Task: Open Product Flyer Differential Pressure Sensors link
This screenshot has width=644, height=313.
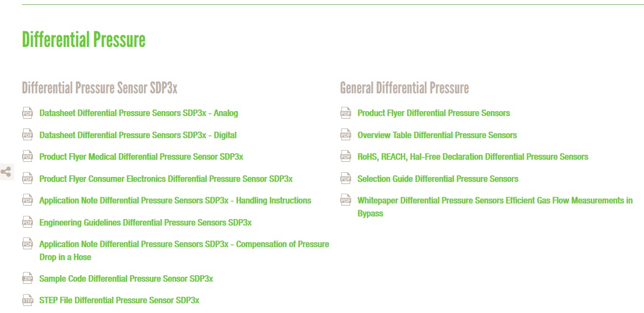Action: 434,113
